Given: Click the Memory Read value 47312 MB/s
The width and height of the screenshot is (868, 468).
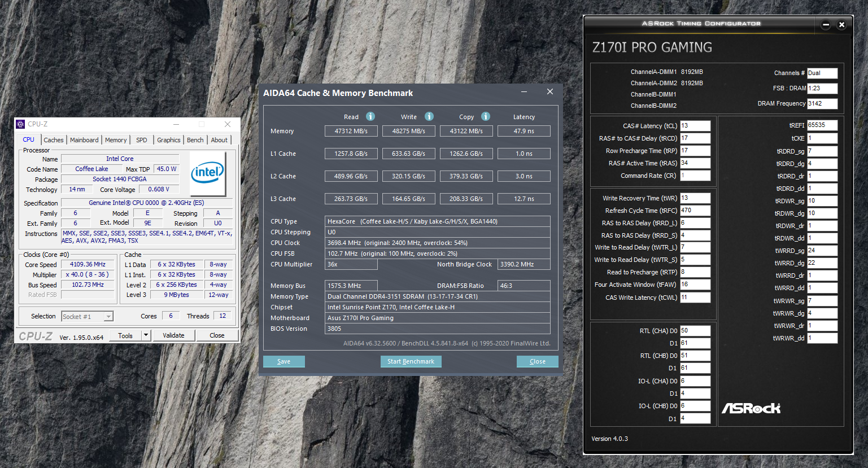Looking at the screenshot, I should [351, 131].
